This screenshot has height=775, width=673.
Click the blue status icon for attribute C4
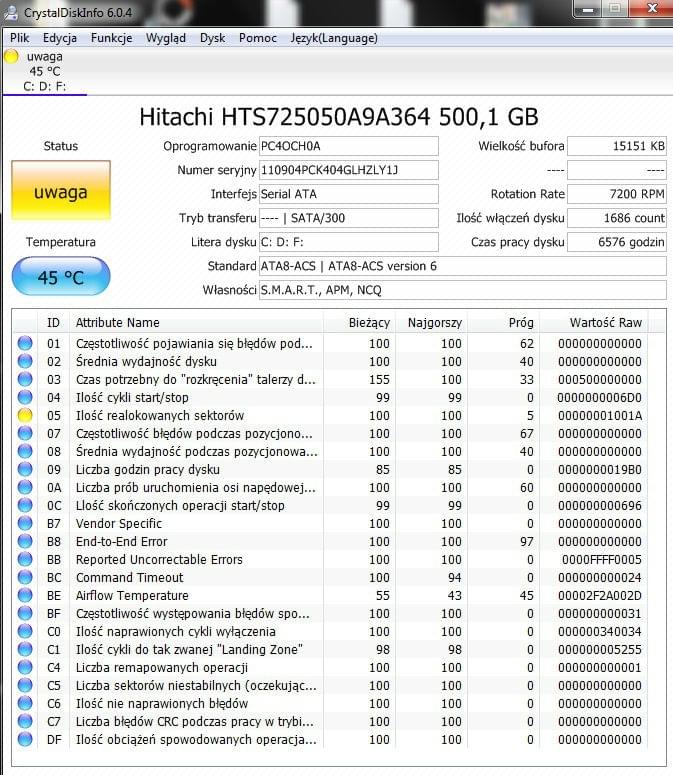(x=25, y=667)
